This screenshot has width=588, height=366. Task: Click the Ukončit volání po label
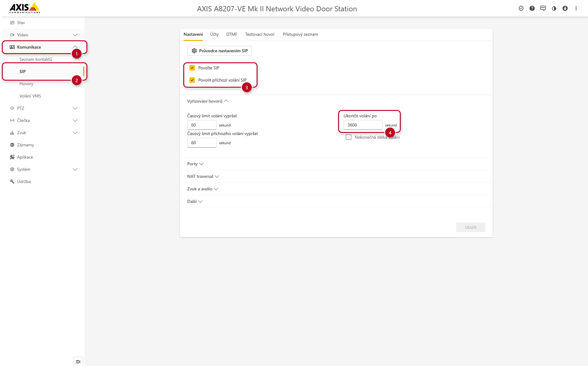point(360,116)
